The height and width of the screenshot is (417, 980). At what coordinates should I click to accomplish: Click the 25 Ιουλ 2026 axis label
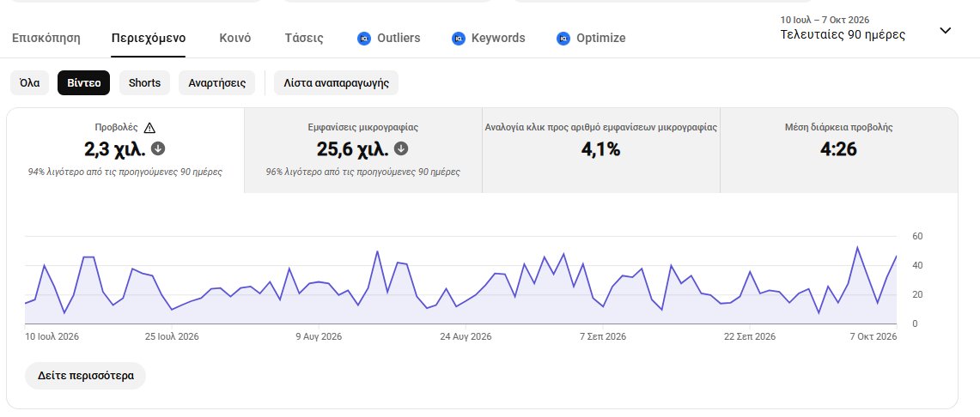(172, 336)
